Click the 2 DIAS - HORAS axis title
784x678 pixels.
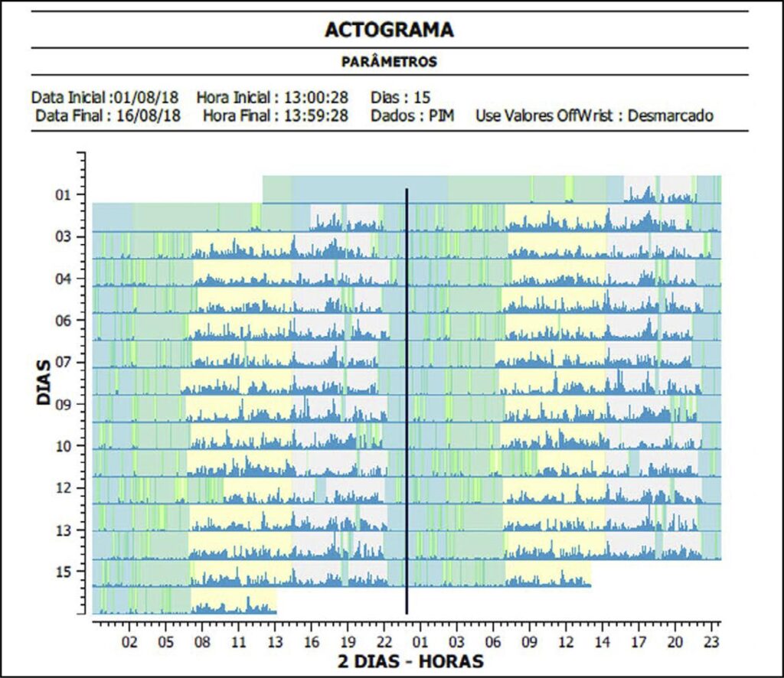pyautogui.click(x=410, y=660)
